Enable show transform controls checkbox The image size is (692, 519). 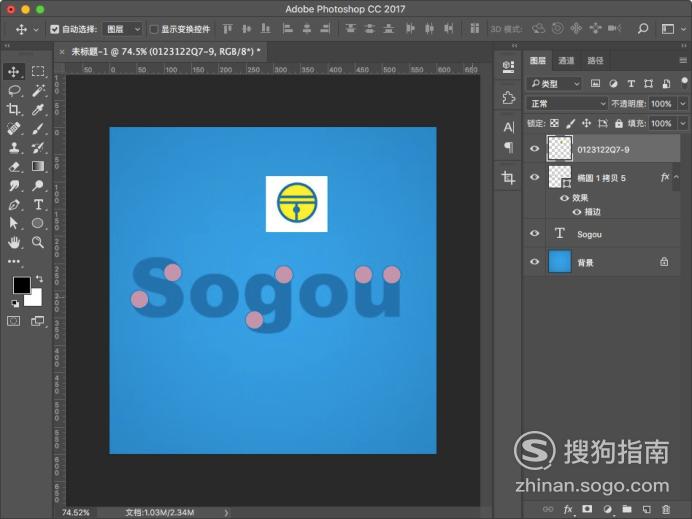pos(154,29)
